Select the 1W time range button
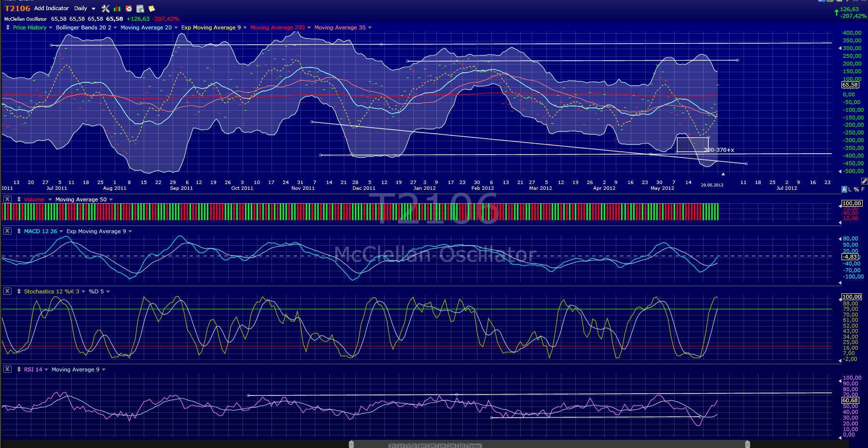This screenshot has width=868, height=448. (x=452, y=446)
